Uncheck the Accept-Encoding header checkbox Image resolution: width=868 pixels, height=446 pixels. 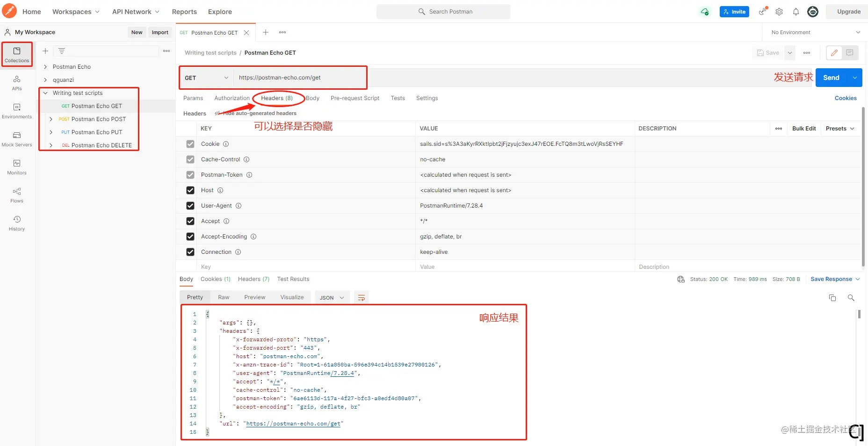pos(190,237)
